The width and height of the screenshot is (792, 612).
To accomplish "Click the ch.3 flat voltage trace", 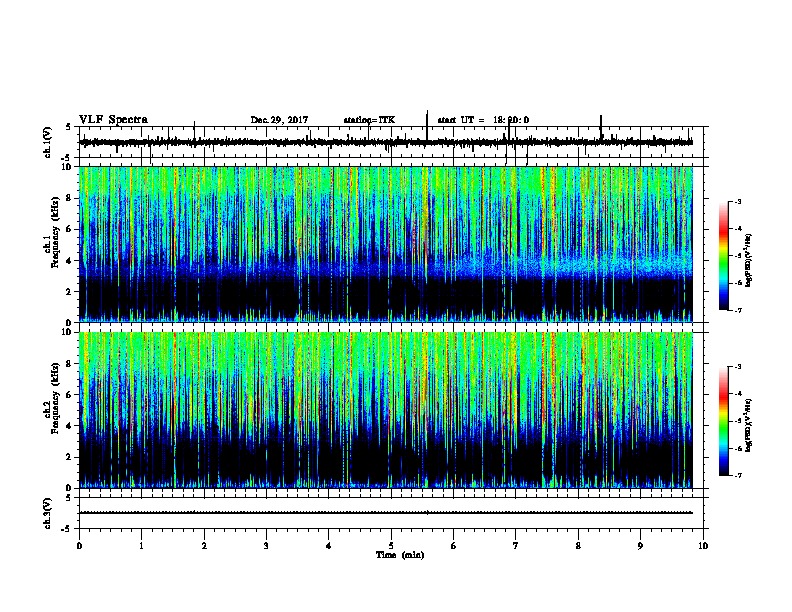I will pyautogui.click(x=386, y=513).
